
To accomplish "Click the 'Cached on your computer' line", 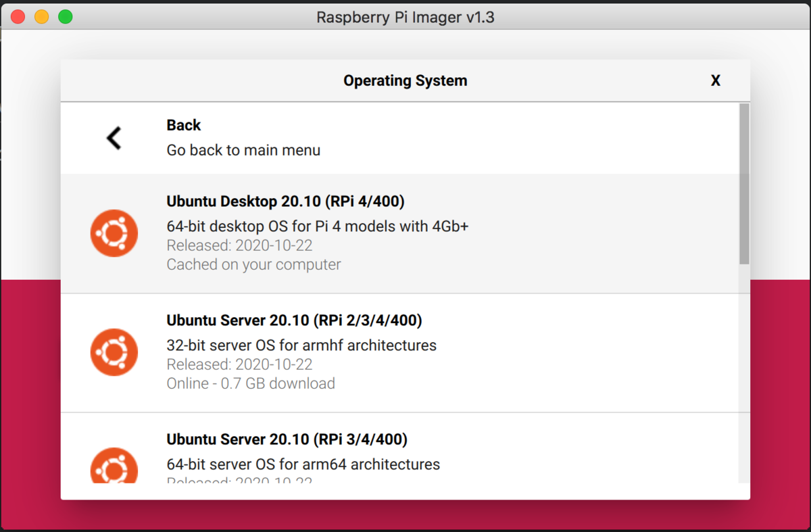I will [253, 264].
